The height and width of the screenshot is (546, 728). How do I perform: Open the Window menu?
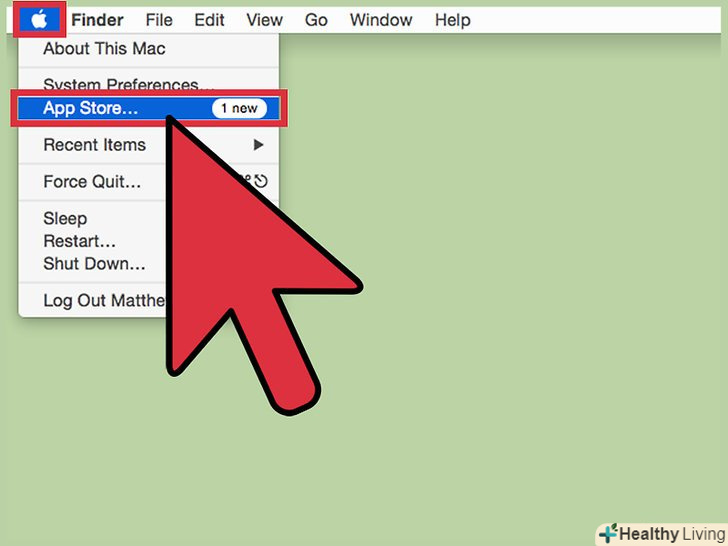(x=381, y=20)
